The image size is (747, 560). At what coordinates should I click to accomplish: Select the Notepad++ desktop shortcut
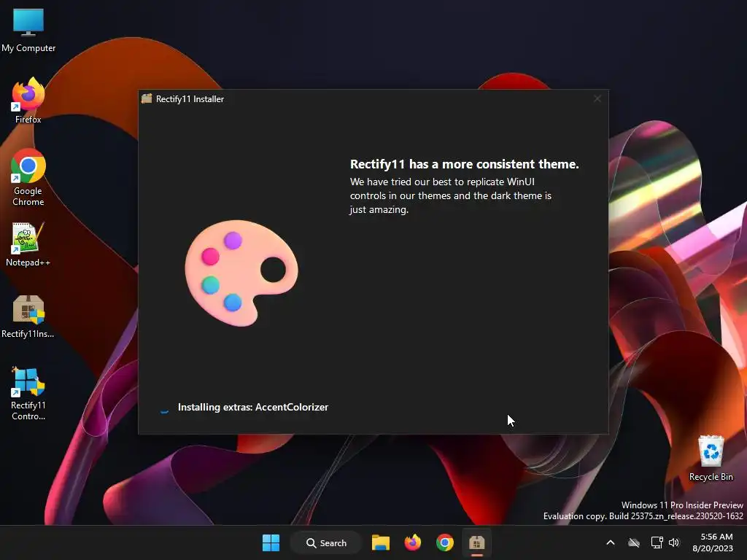(28, 244)
